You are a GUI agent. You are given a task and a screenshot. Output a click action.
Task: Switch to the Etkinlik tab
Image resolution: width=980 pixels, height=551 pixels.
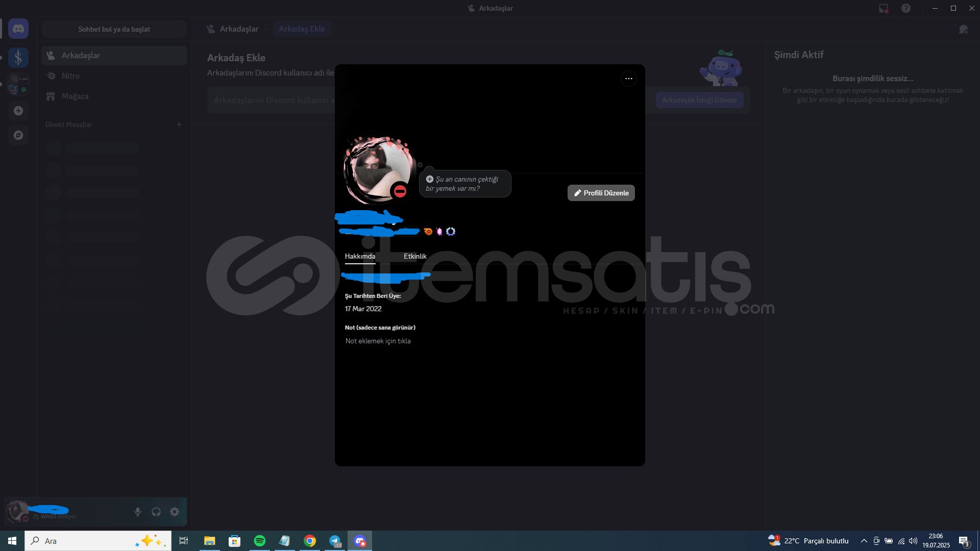tap(415, 256)
